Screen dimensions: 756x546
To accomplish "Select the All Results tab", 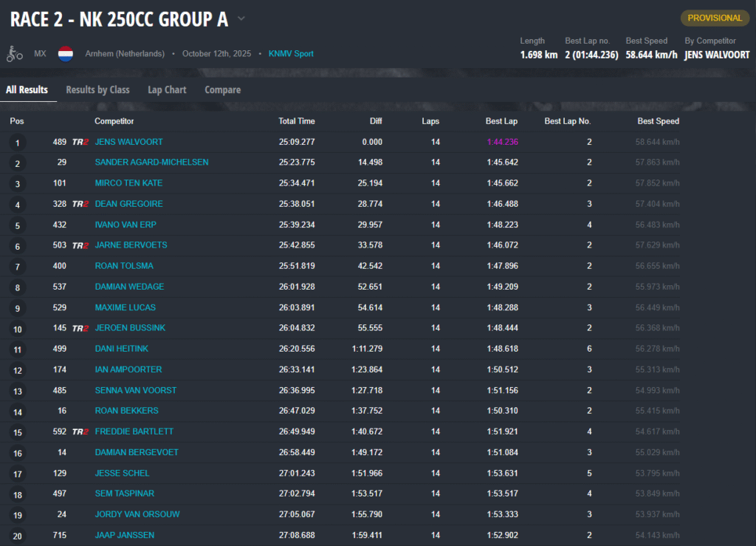I will click(x=27, y=90).
